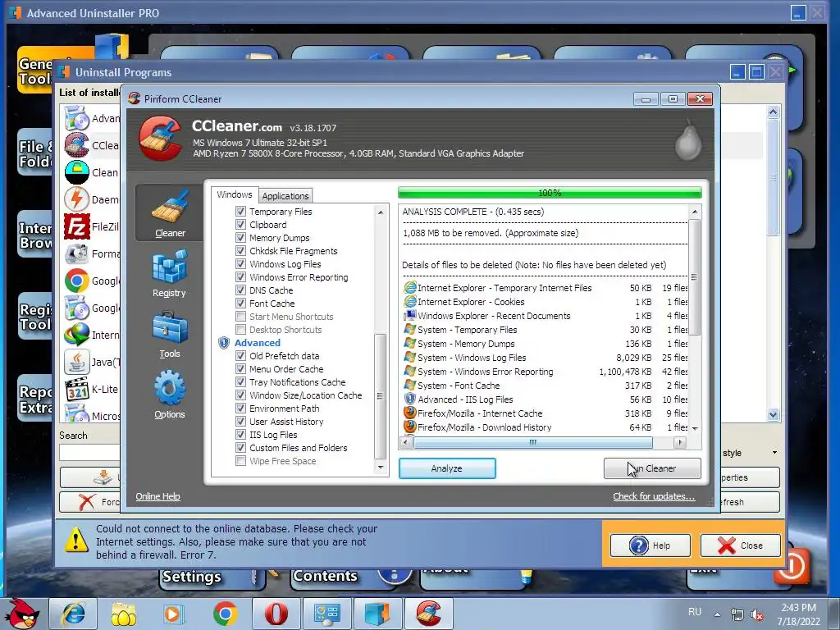Toggle Custom Files and Folders checkbox
Viewport: 840px width, 630px height.
coord(240,448)
